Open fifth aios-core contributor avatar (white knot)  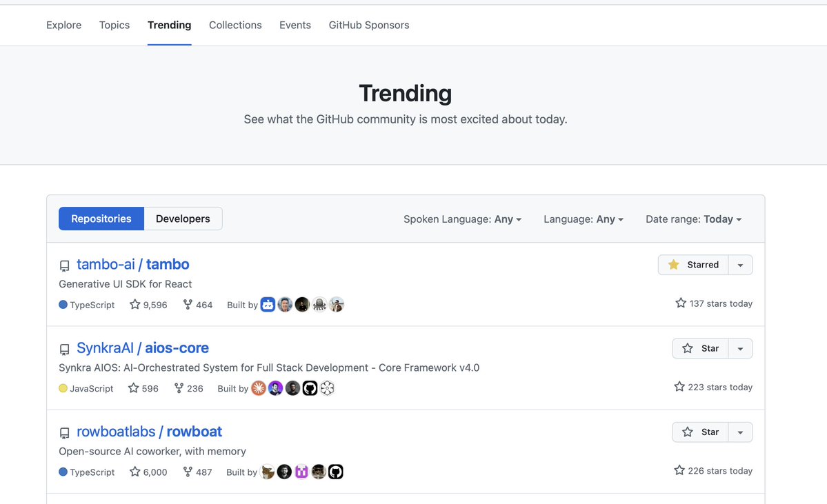point(327,388)
